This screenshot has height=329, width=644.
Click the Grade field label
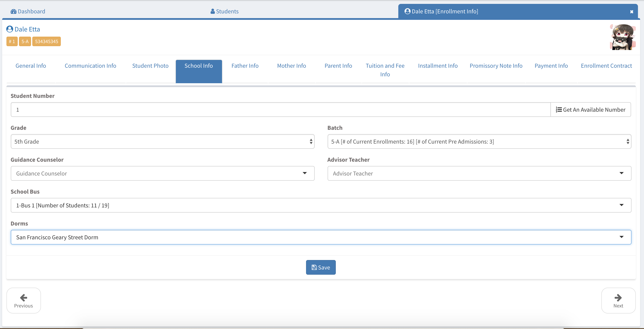click(19, 128)
